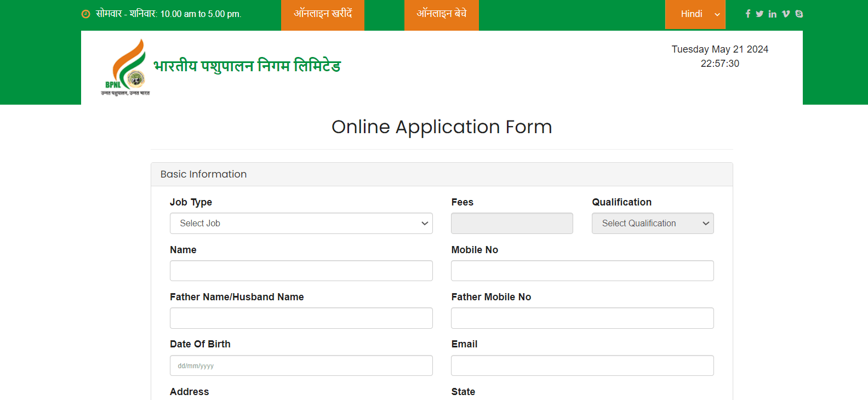The image size is (868, 400).
Task: Click the 22:57:30 clock text
Action: click(x=720, y=64)
